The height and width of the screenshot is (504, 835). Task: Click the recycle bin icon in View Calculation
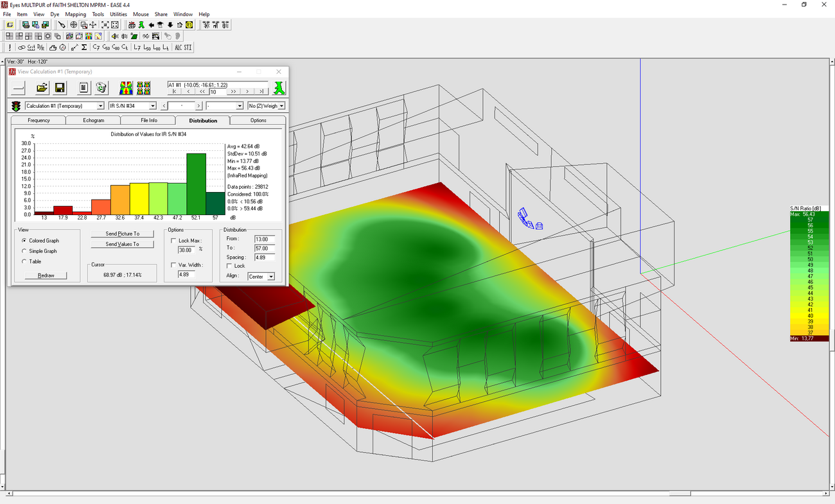(x=101, y=88)
